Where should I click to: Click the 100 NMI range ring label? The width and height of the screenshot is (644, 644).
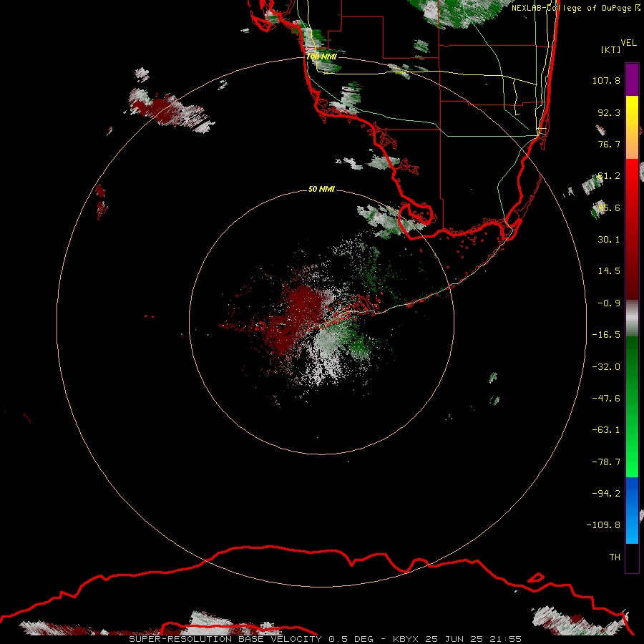321,57
